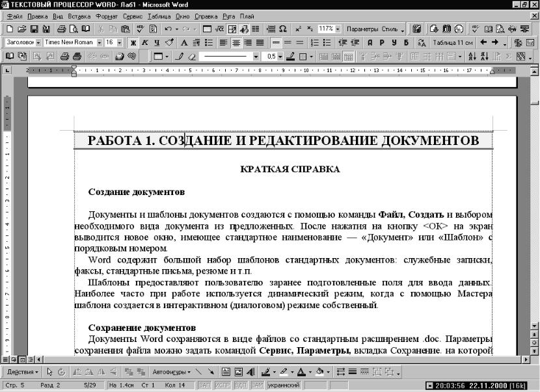Increase paragraph indent

click(355, 42)
